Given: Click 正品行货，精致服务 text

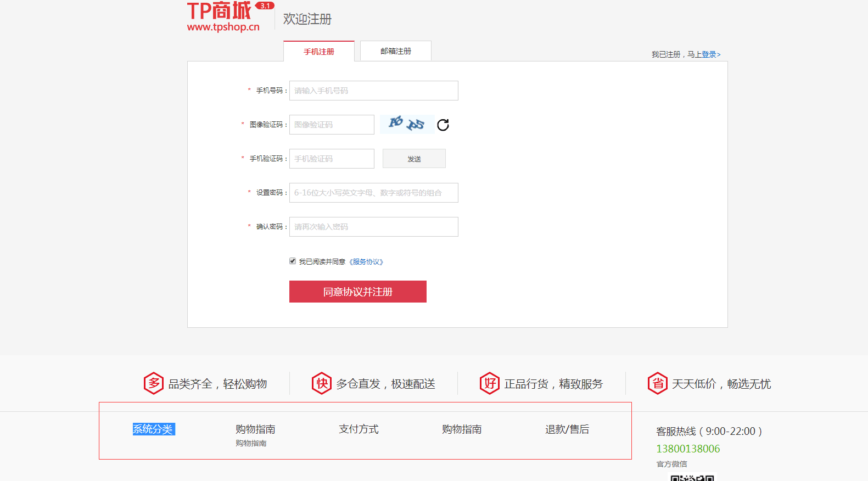Looking at the screenshot, I should pos(554,384).
